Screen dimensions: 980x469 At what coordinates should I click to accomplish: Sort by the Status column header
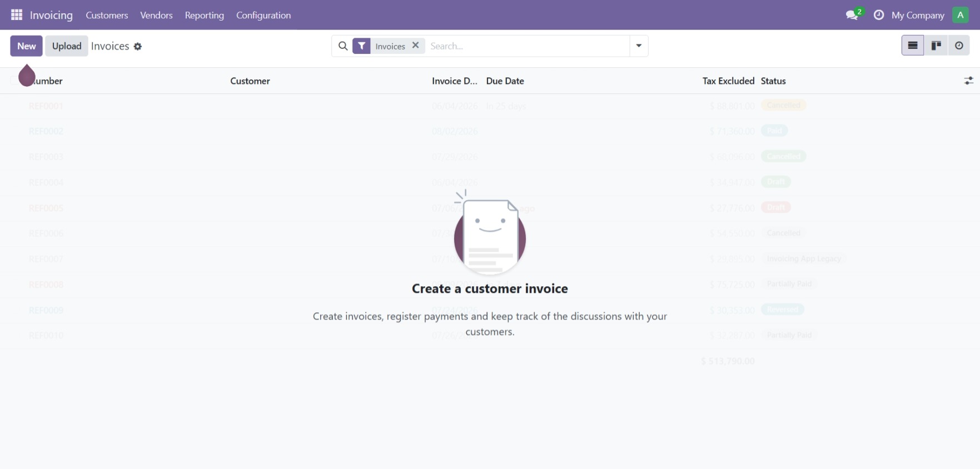click(x=773, y=81)
